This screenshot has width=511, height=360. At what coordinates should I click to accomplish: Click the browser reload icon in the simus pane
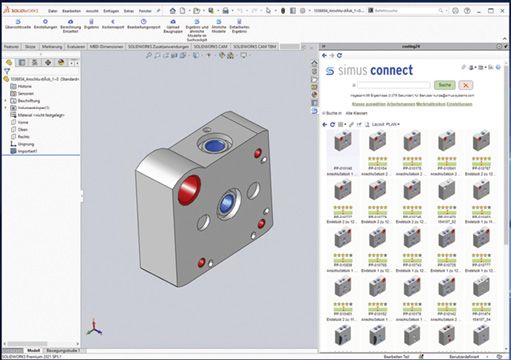tap(339, 55)
